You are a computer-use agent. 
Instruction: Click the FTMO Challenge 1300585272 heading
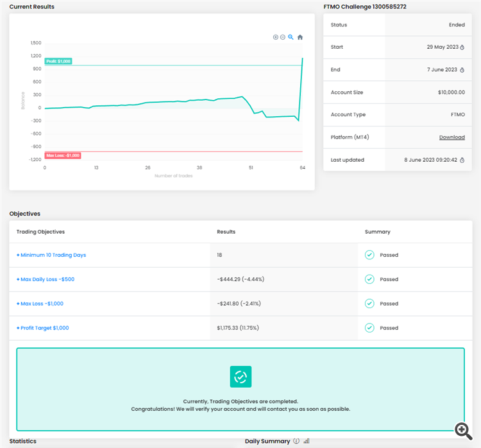[365, 7]
